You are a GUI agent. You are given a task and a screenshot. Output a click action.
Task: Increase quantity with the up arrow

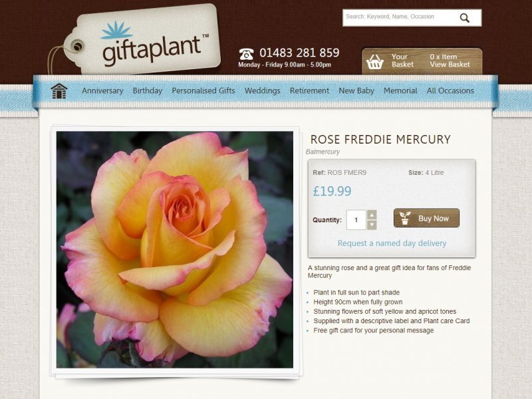[372, 214]
